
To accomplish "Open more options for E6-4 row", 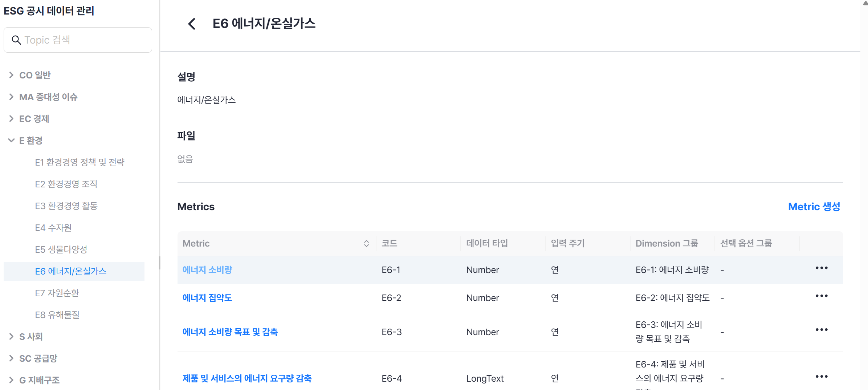I will 821,377.
